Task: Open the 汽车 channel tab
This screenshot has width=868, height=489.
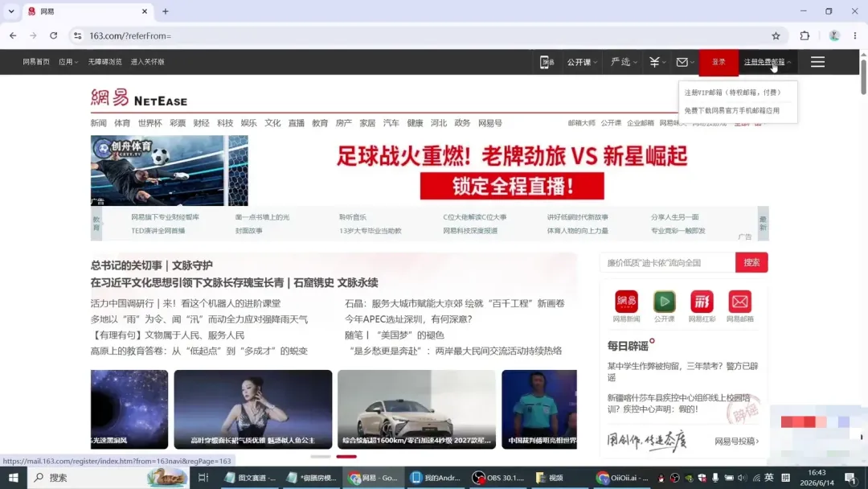Action: (391, 123)
